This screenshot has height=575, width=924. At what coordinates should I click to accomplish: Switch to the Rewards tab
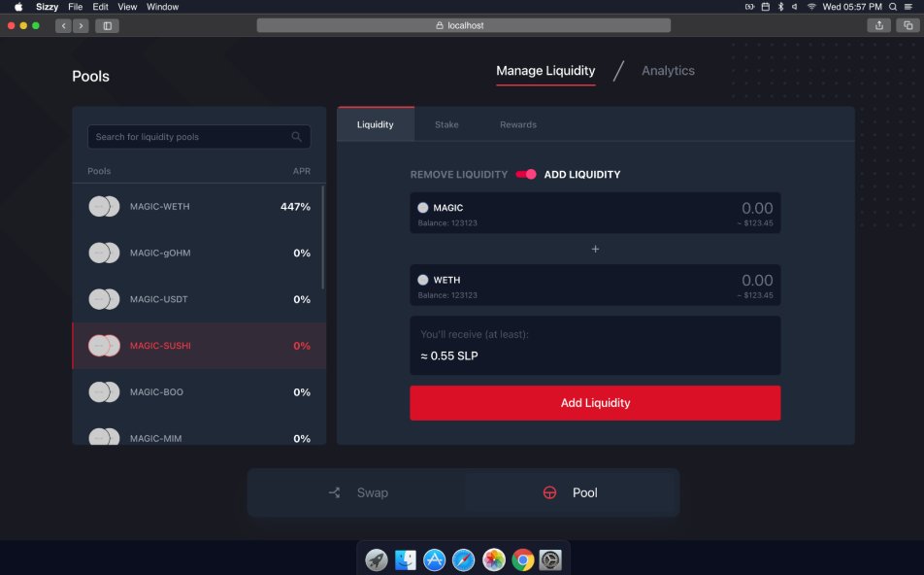[x=518, y=124]
